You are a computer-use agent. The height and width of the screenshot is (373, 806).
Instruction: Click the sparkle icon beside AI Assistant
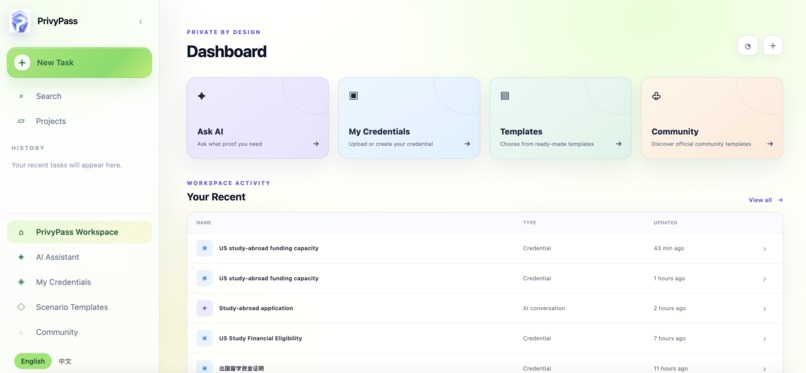click(x=21, y=257)
